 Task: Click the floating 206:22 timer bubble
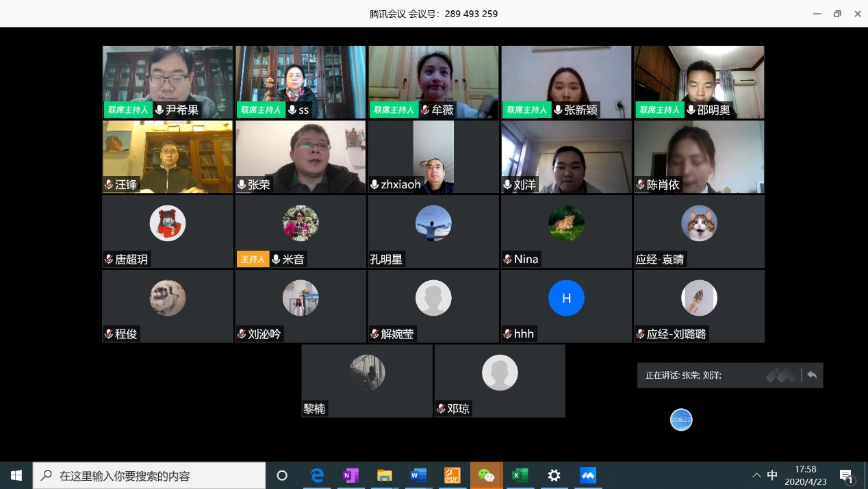coord(681,419)
